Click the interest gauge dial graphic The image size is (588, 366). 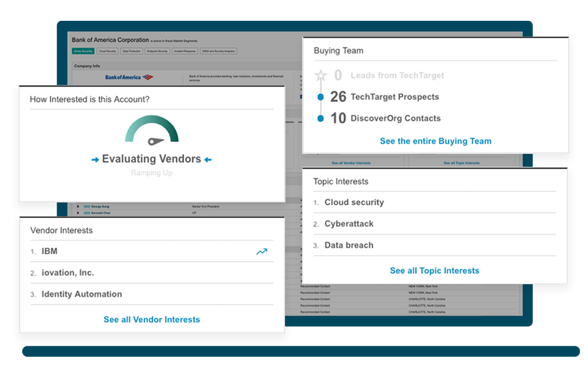[x=152, y=131]
